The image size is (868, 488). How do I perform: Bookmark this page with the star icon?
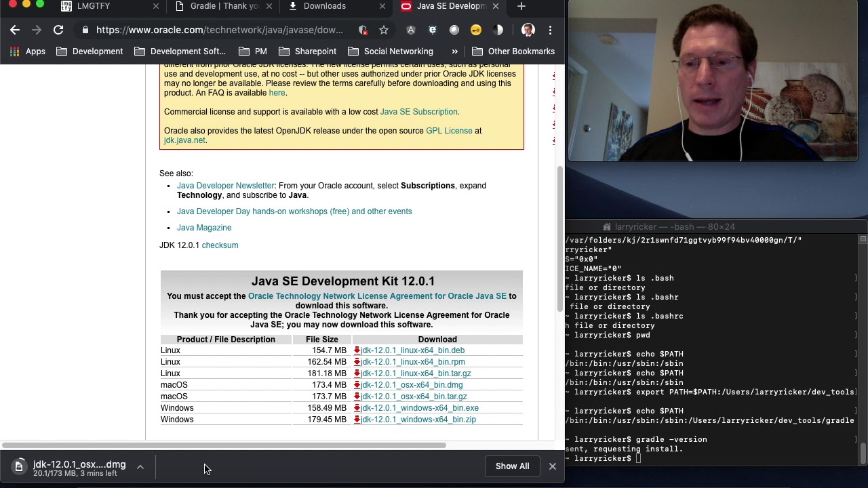pyautogui.click(x=384, y=30)
